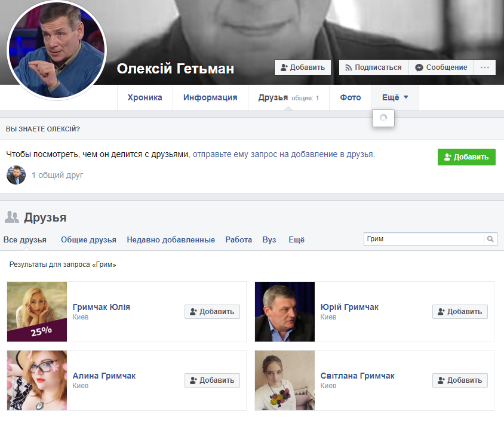Open the Информация tab
The height and width of the screenshot is (421, 504).
(x=210, y=98)
